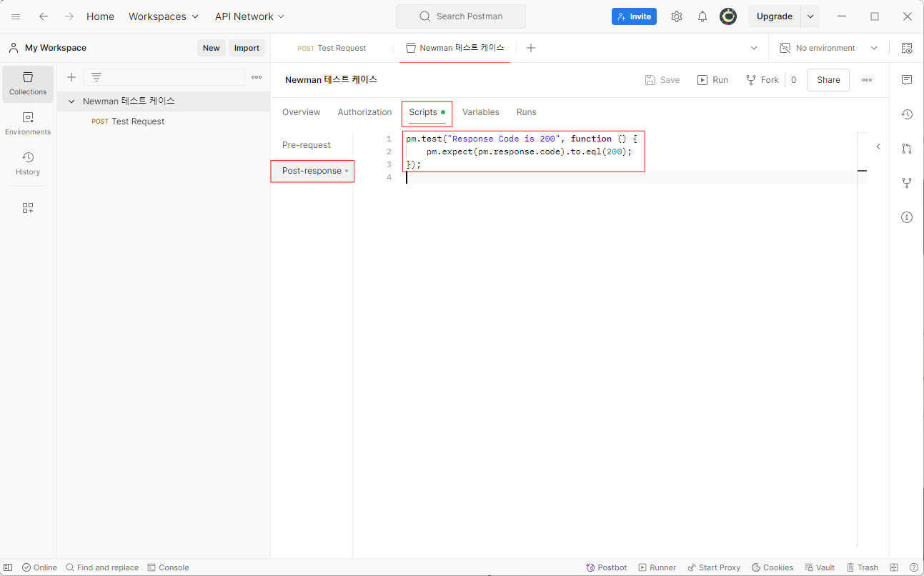
Task: Go back with the left arrow
Action: tap(44, 16)
